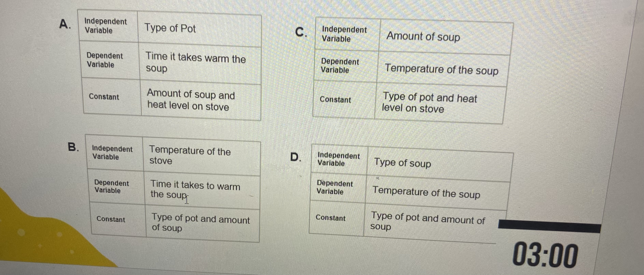Click the black bar above the timer
Image resolution: width=644 pixels, height=275 pixels.
(549, 226)
